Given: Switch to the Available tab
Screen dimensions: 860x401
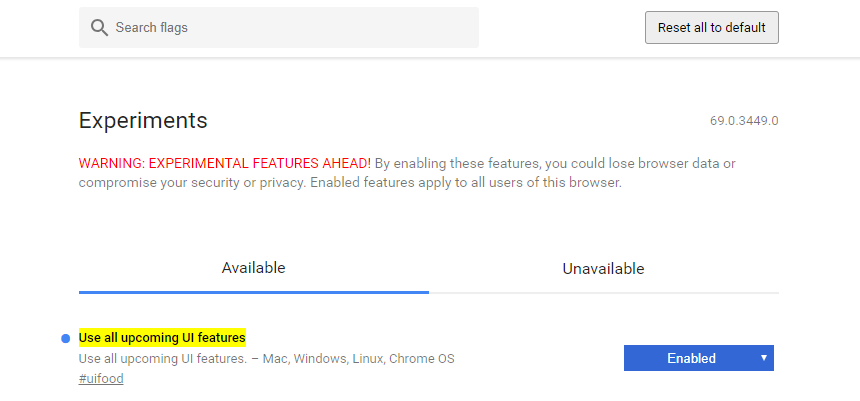Looking at the screenshot, I should 253,268.
